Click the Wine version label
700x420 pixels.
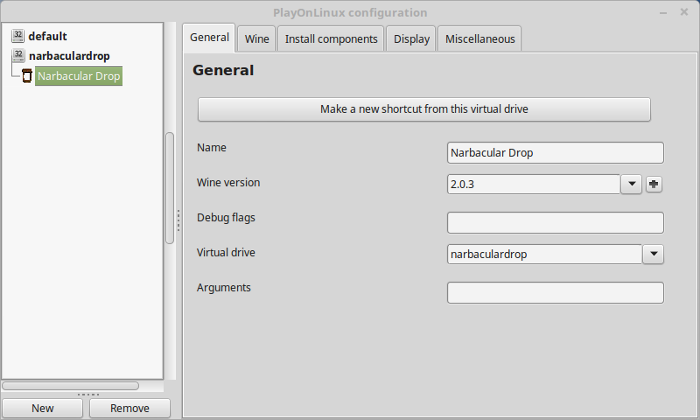(228, 182)
